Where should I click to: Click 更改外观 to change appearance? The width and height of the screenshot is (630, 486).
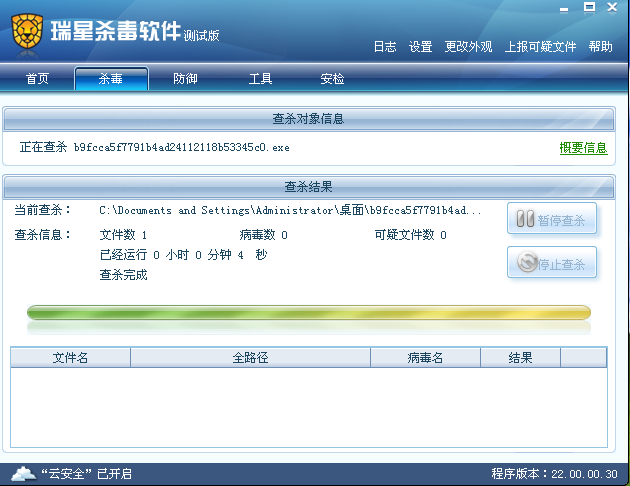pyautogui.click(x=468, y=47)
